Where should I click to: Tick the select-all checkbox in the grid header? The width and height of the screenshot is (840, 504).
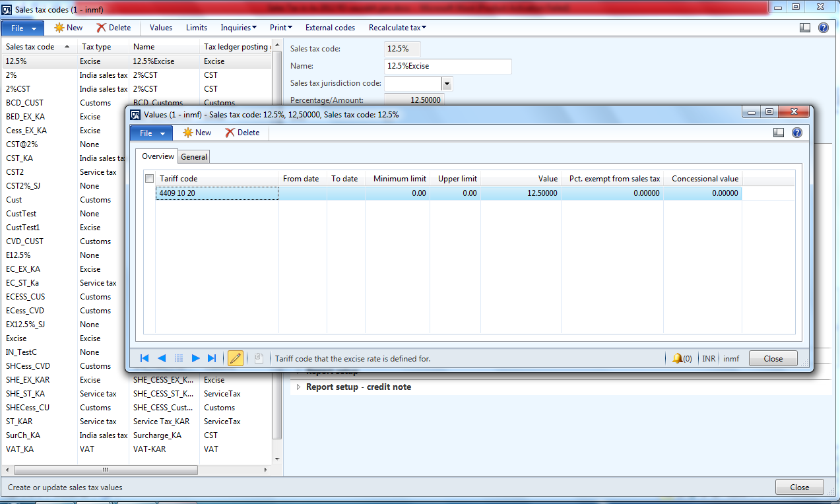point(149,178)
